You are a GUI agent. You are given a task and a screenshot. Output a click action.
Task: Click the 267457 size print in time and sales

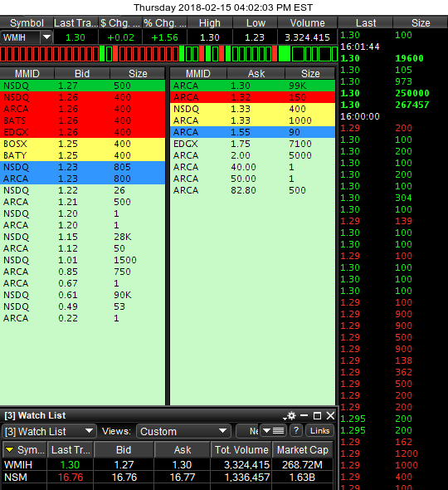412,105
